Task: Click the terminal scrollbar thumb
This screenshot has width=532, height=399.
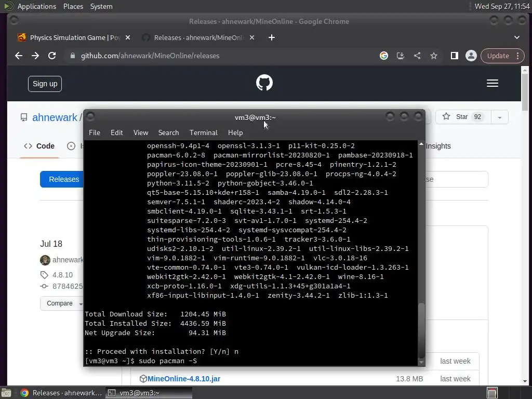Action: coord(421,330)
